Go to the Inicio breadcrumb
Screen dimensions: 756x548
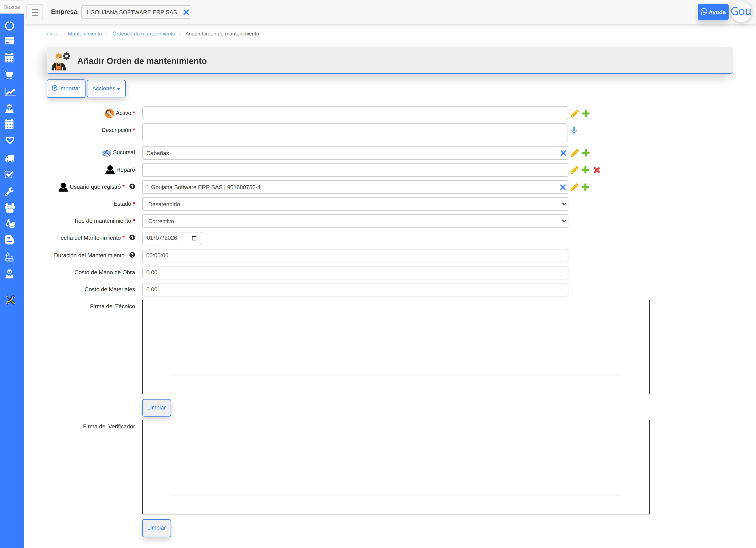(x=51, y=34)
